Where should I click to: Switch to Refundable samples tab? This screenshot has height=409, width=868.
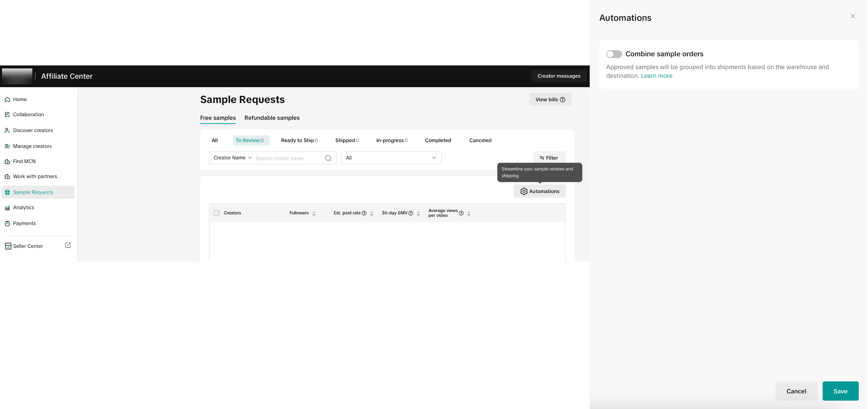click(272, 118)
